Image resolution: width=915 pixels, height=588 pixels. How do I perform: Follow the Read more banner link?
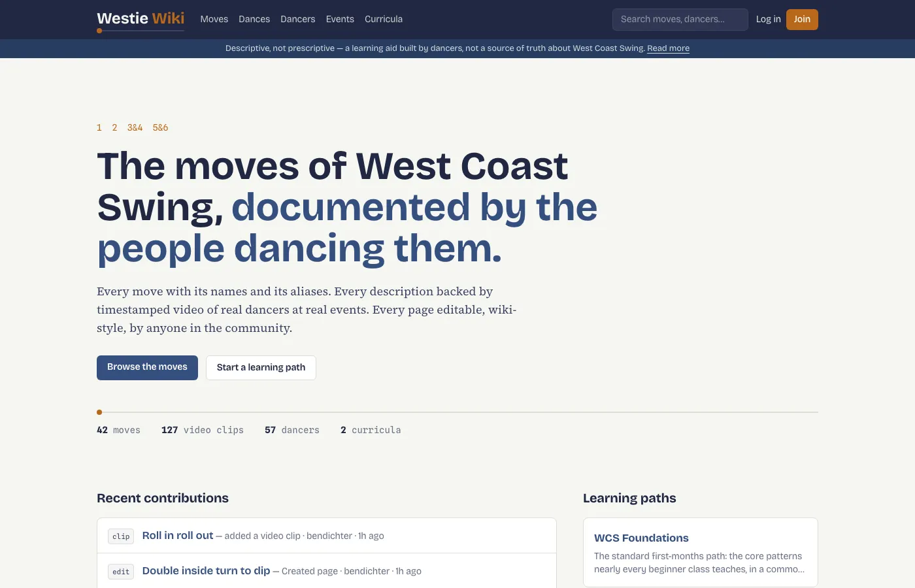(x=668, y=48)
